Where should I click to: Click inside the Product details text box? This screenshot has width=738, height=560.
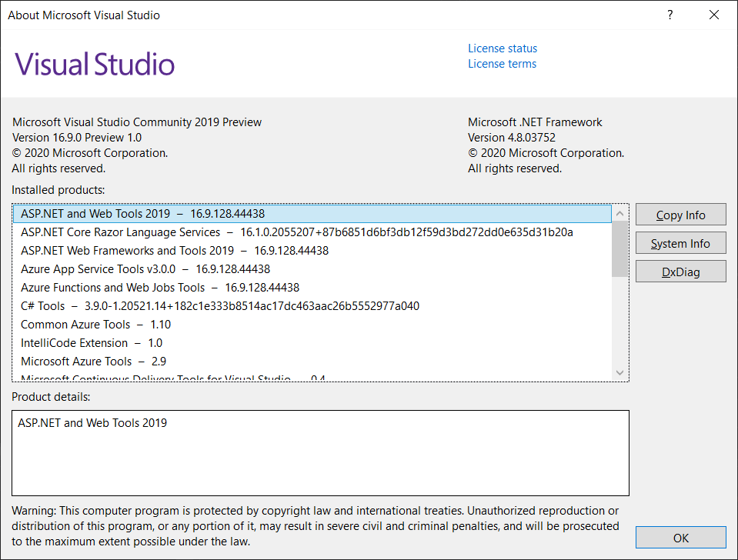point(320,462)
